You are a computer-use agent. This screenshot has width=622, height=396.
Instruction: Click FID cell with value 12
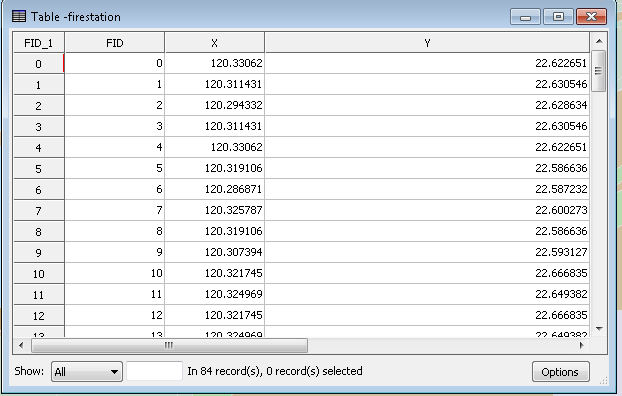pos(115,315)
